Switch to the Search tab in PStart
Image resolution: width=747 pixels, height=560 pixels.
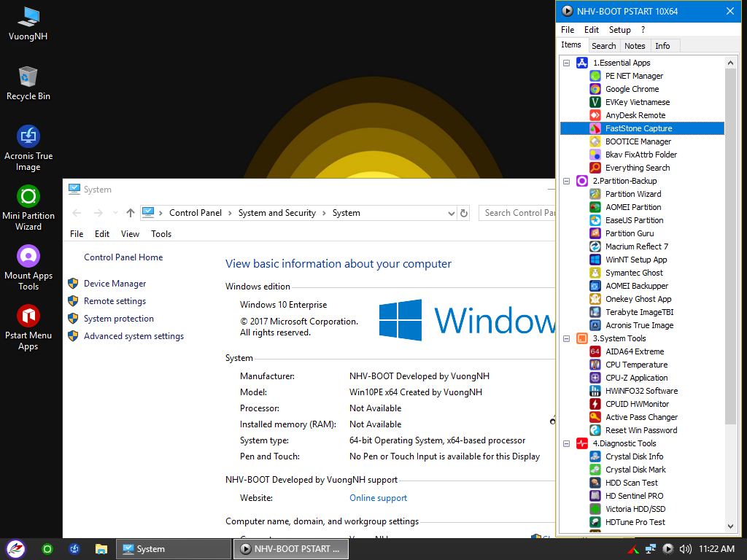[603, 46]
